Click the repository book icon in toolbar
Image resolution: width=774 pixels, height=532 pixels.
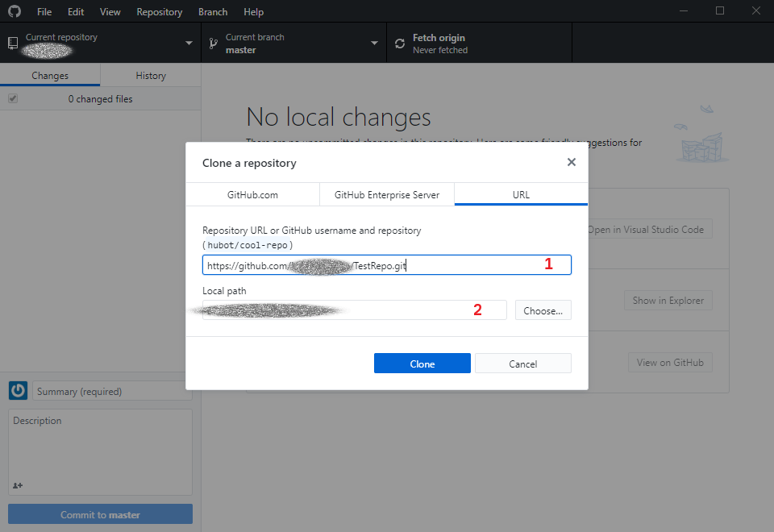pyautogui.click(x=14, y=44)
